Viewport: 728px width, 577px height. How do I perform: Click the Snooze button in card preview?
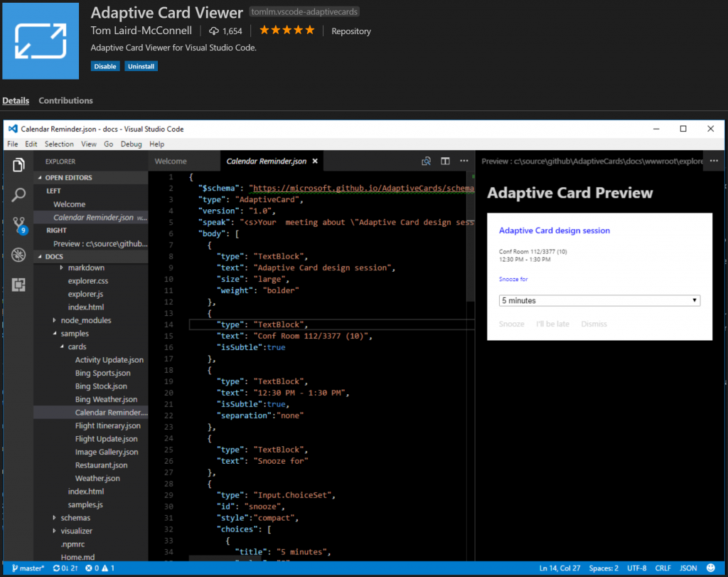(x=512, y=324)
